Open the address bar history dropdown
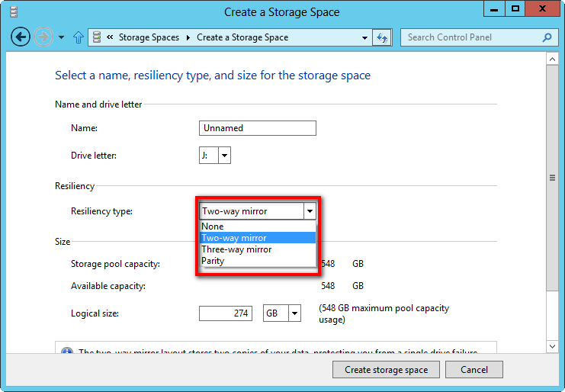 tap(364, 37)
